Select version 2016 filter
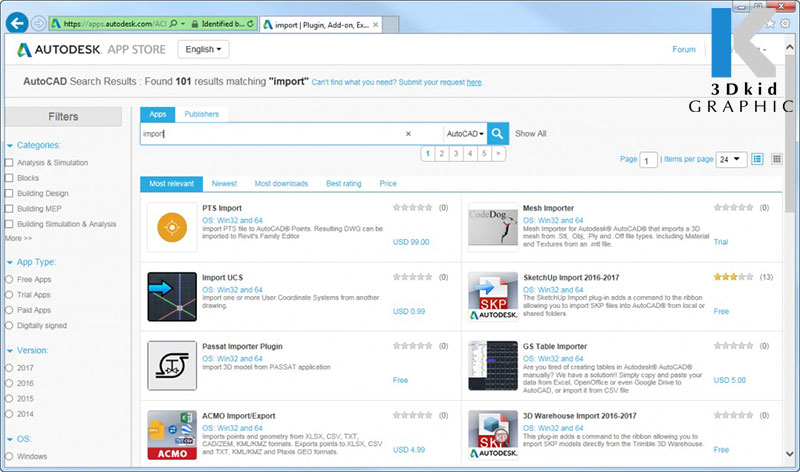Image resolution: width=800 pixels, height=472 pixels. click(x=9, y=383)
